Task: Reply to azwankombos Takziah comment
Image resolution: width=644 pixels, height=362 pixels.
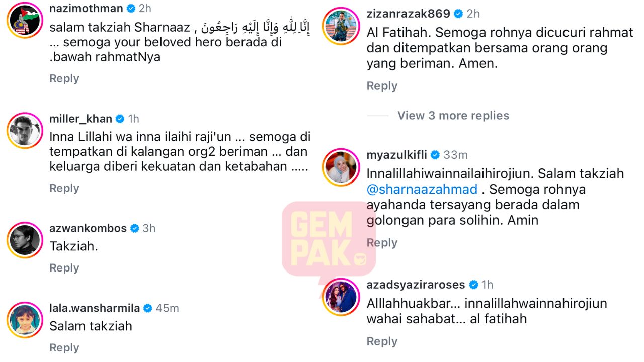Action: 64,268
